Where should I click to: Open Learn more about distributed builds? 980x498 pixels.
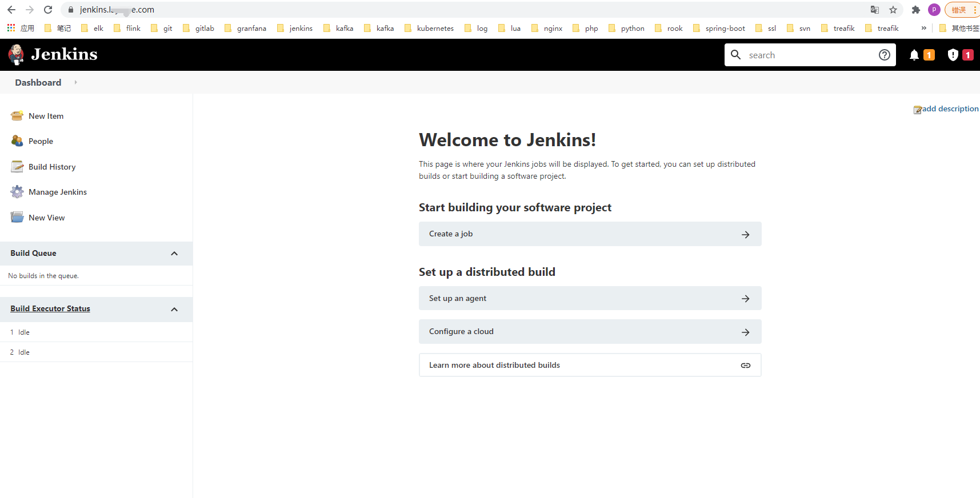coord(590,365)
